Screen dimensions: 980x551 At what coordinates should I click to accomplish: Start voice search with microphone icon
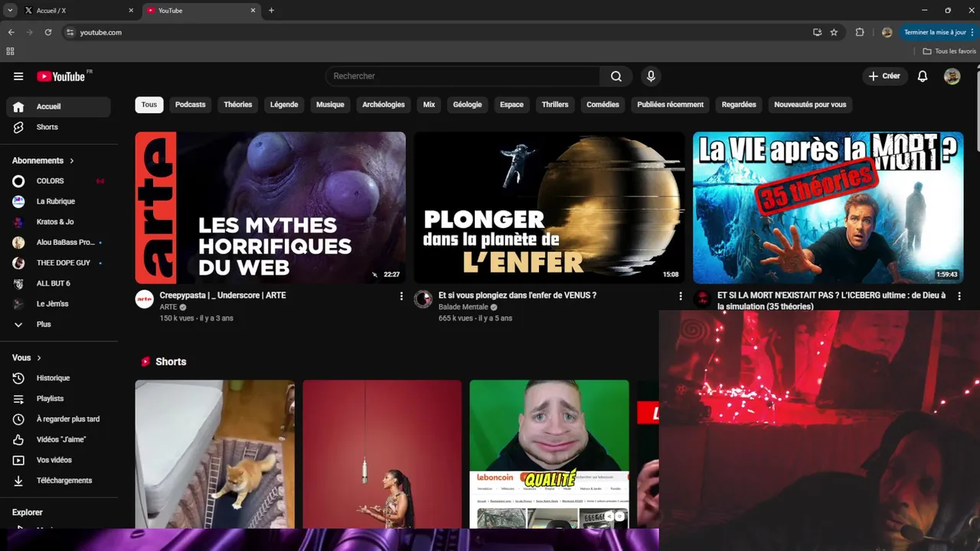pos(651,76)
